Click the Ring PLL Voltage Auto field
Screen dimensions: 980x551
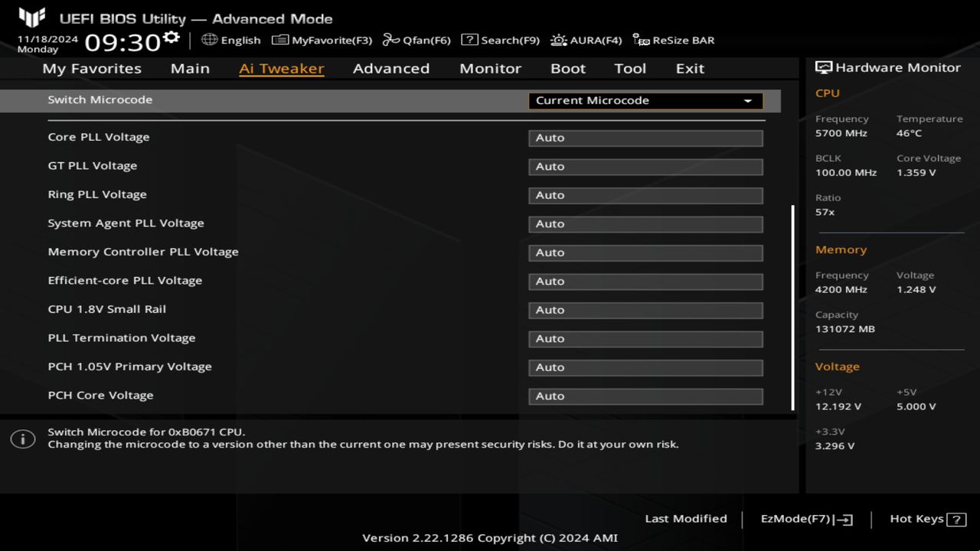(x=645, y=195)
